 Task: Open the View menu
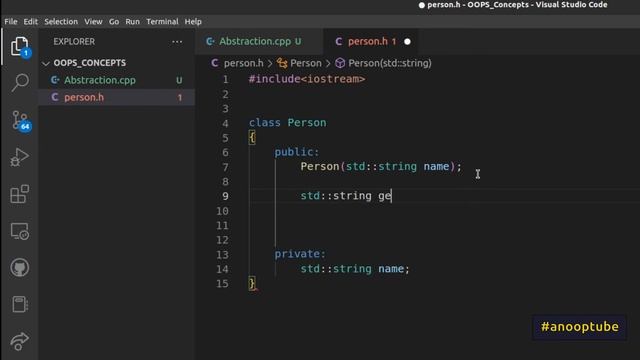pos(93,22)
